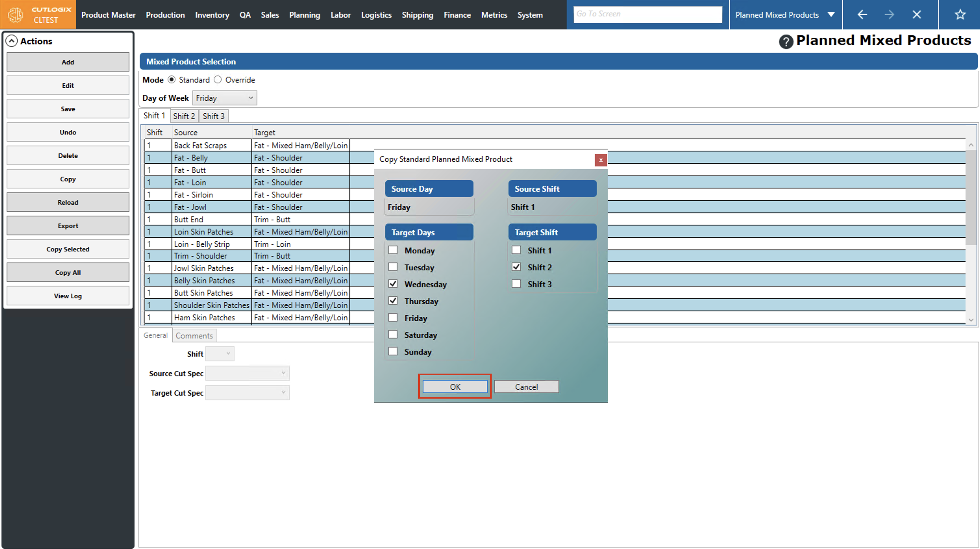Click the Copy All action button

click(x=68, y=273)
